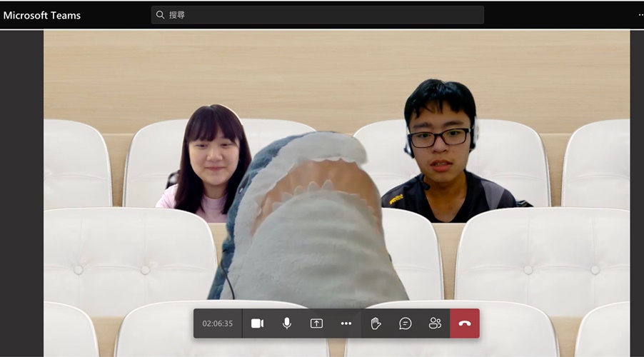Click the magnifying glass search icon
The height and width of the screenshot is (357, 644).
(x=161, y=15)
